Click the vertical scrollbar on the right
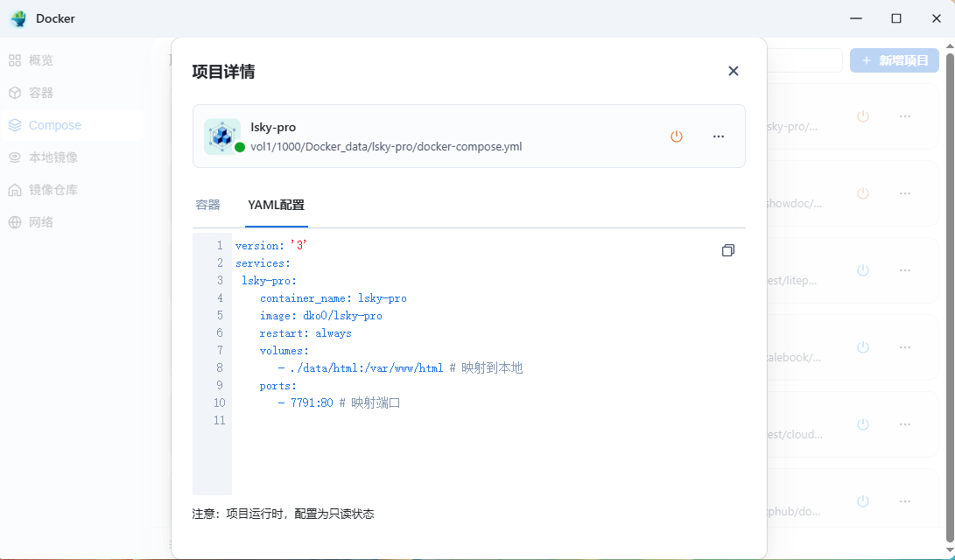The image size is (955, 560). click(x=950, y=289)
